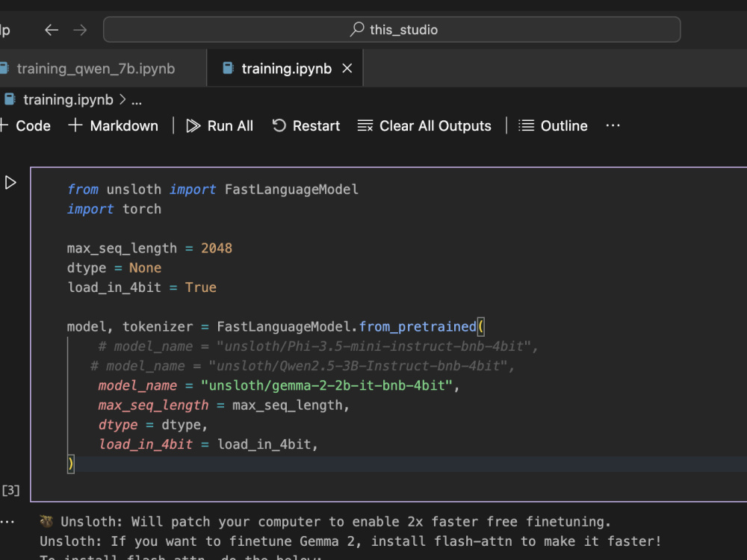
Task: Click the execution count [3]
Action: (x=10, y=491)
